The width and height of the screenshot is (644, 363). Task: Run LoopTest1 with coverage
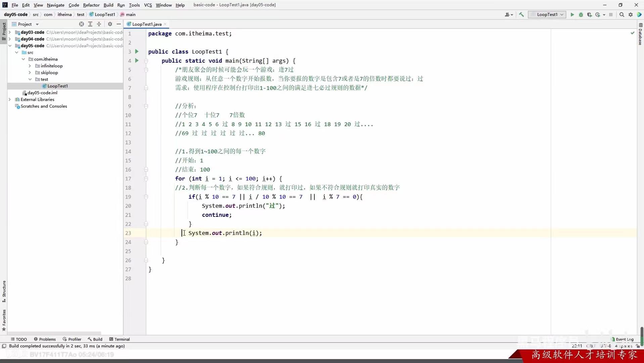pos(590,14)
